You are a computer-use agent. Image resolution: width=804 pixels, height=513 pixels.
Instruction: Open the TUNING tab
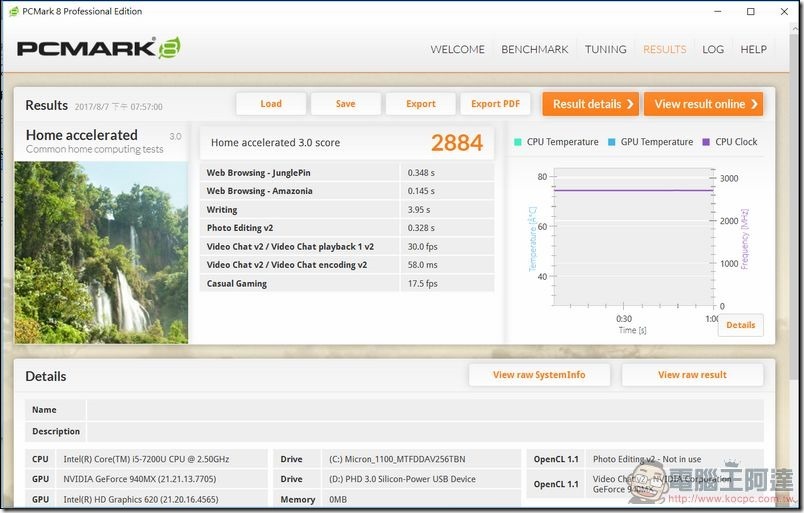(606, 49)
